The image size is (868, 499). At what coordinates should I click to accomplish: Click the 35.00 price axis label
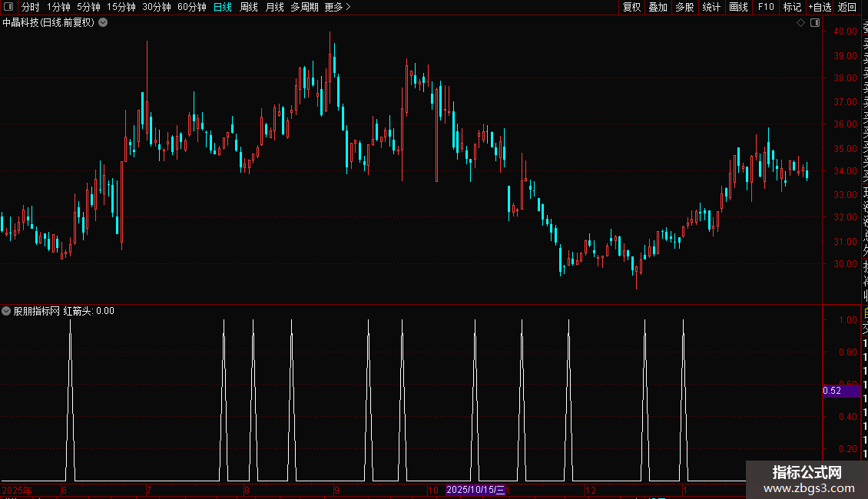[x=845, y=149]
